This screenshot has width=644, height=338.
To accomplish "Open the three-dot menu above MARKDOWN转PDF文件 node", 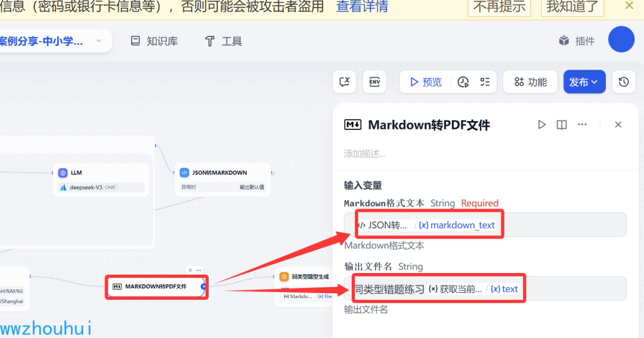I will [199, 270].
